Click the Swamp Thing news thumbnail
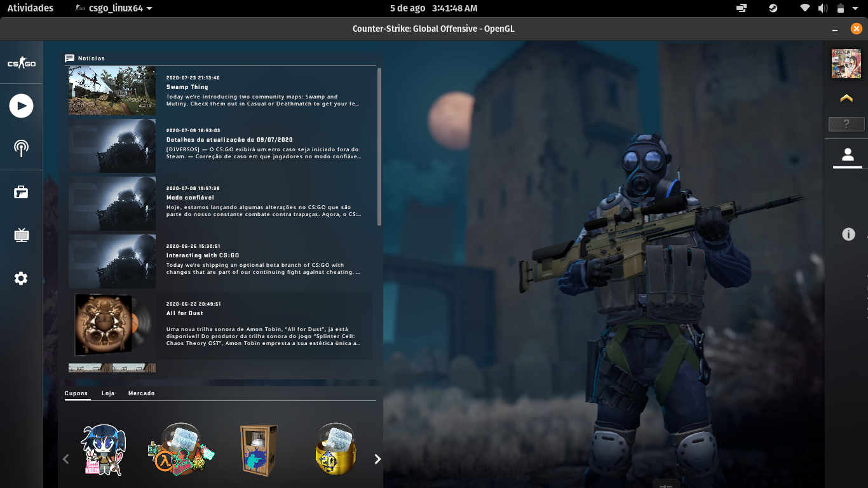 tap(112, 91)
